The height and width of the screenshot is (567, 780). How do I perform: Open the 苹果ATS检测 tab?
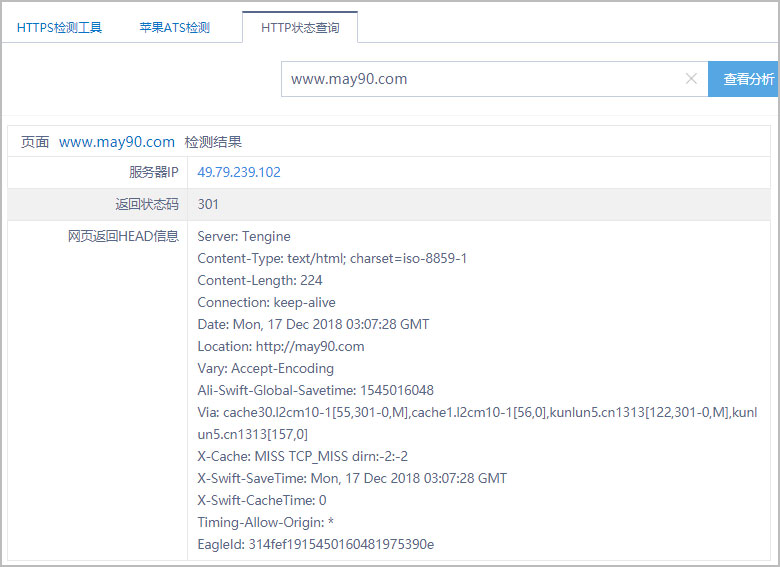[174, 27]
